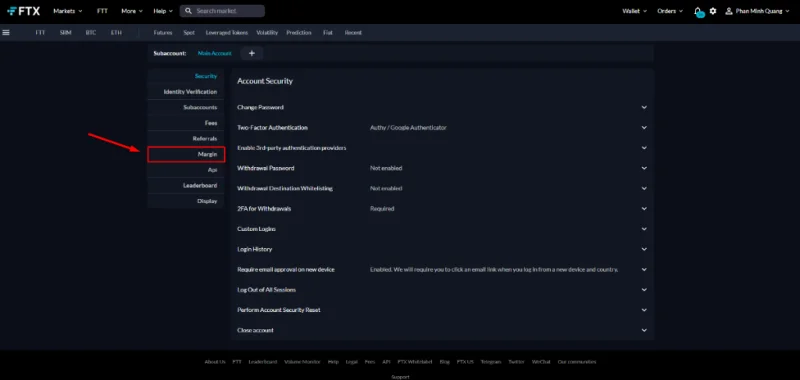Open the Prediction tab
800x380 pixels.
[298, 32]
